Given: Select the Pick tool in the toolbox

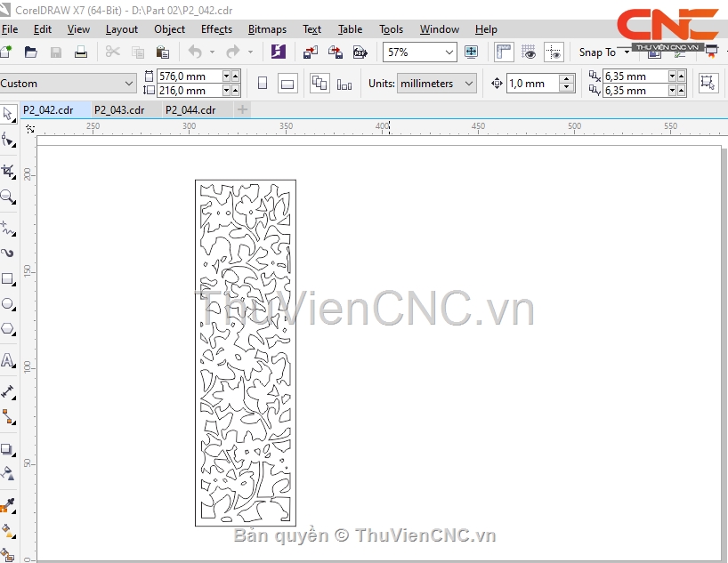Looking at the screenshot, I should pos(8,114).
